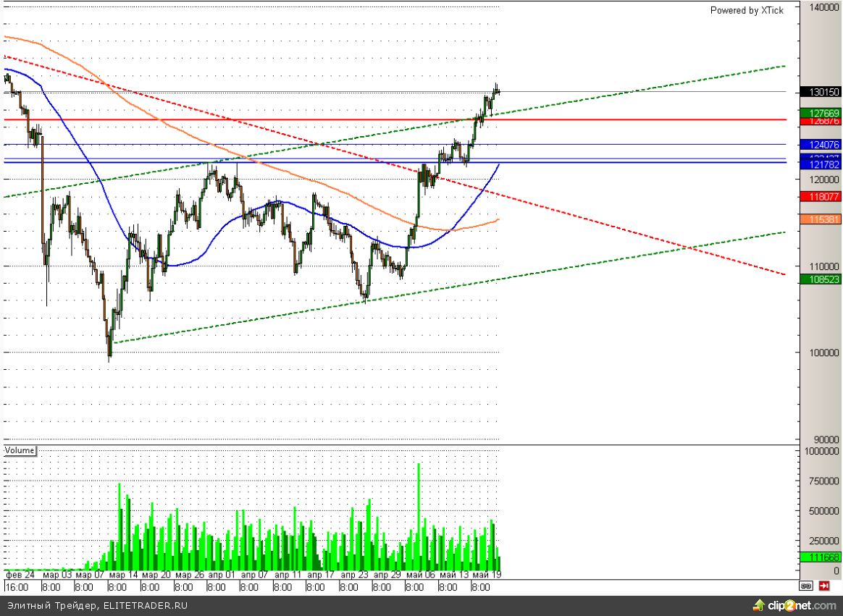Click the мар 14 date label

(x=124, y=575)
